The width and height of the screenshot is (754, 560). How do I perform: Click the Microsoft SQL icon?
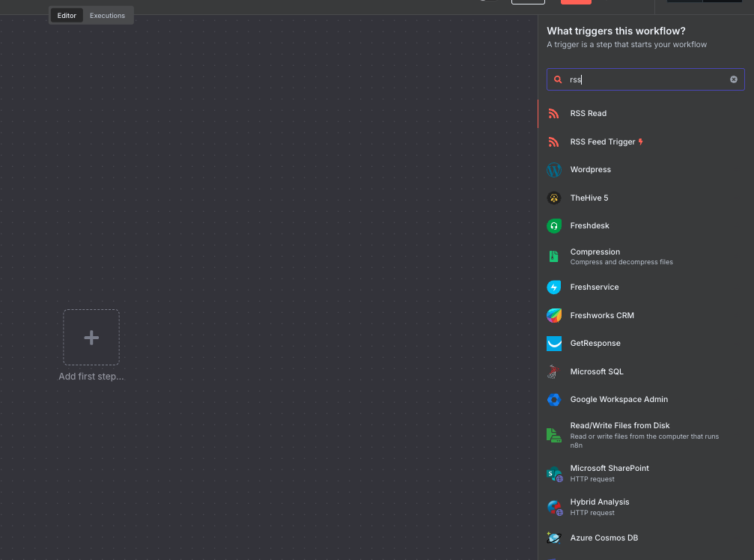click(x=554, y=371)
